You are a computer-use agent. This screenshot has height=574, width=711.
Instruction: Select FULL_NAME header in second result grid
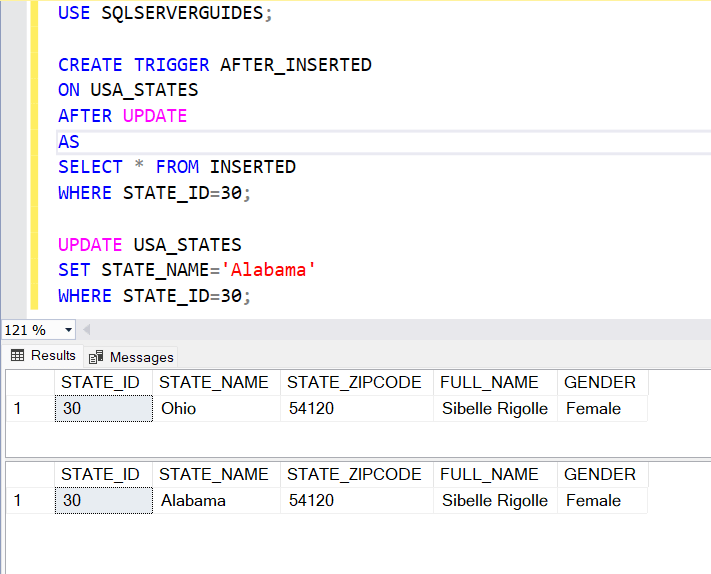[495, 474]
